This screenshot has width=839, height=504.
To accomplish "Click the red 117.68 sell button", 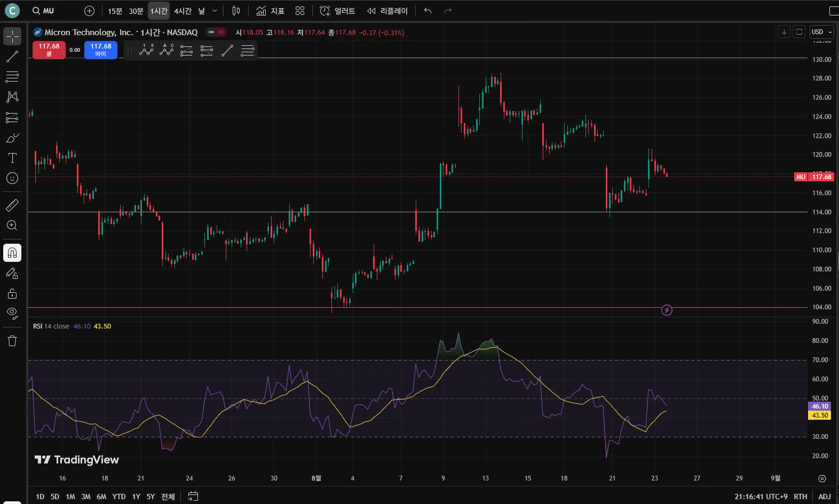I will pos(49,50).
